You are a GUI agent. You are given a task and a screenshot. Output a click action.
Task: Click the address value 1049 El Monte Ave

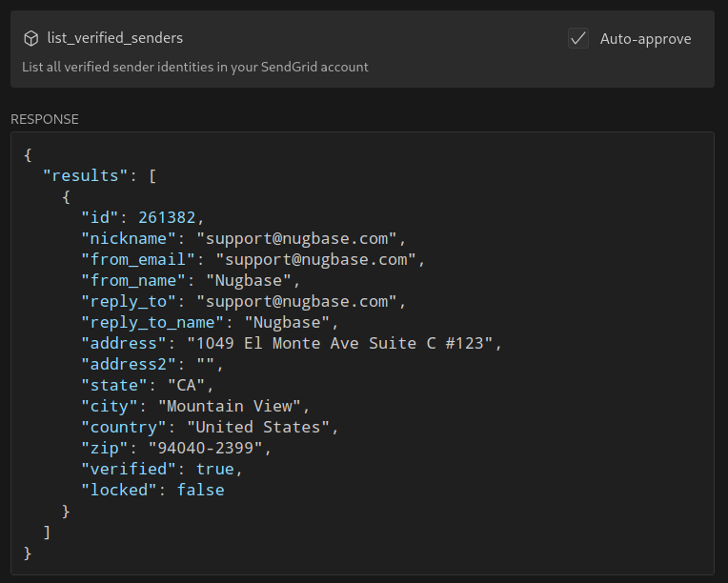pos(340,344)
